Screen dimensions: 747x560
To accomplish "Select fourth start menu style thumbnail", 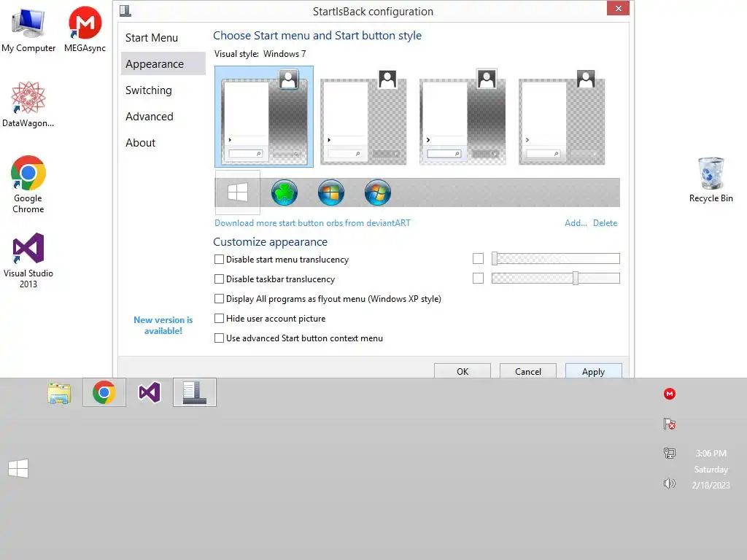I will (x=562, y=117).
